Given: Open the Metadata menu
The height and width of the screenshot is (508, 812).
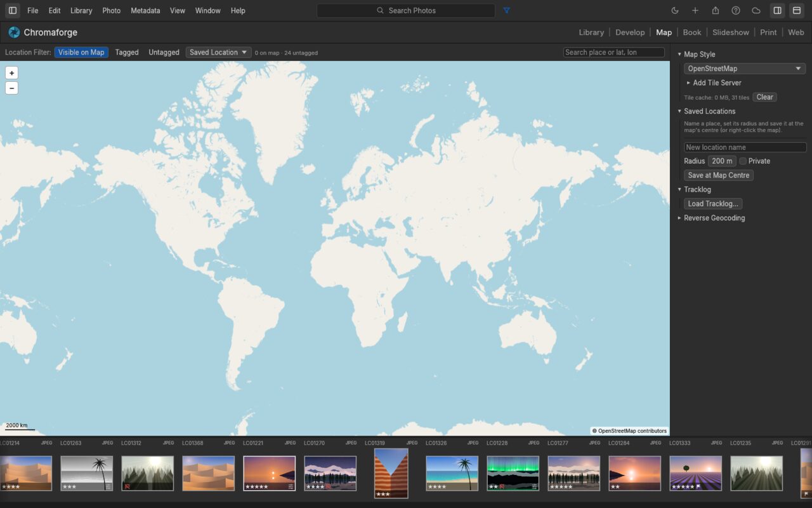Looking at the screenshot, I should [x=145, y=11].
